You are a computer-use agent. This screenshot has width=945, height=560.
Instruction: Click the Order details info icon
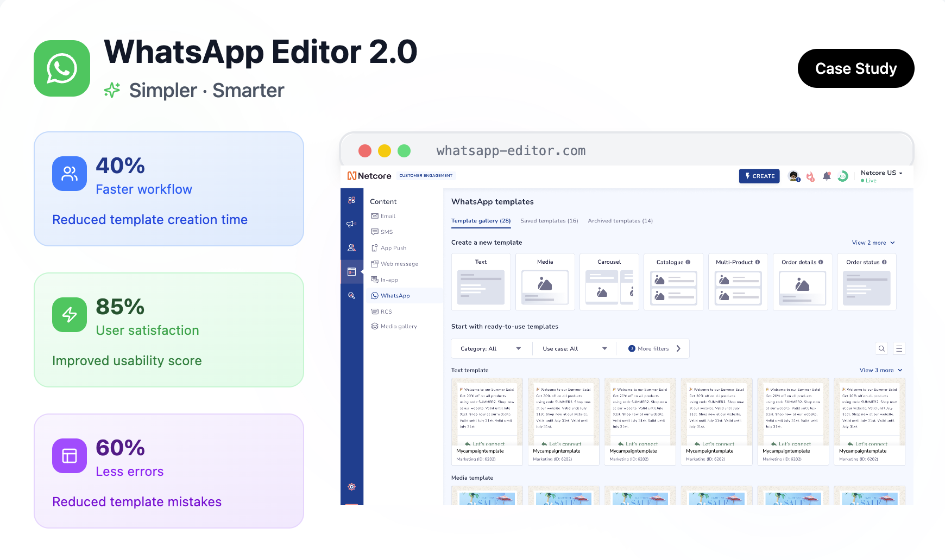click(x=821, y=262)
